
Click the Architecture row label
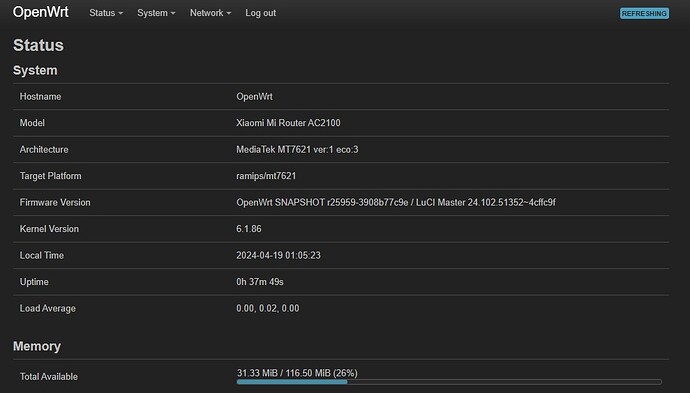click(x=44, y=149)
